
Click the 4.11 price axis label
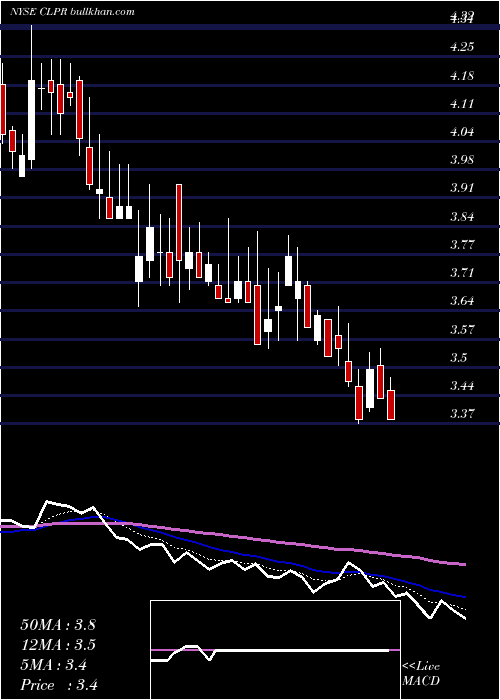point(462,104)
